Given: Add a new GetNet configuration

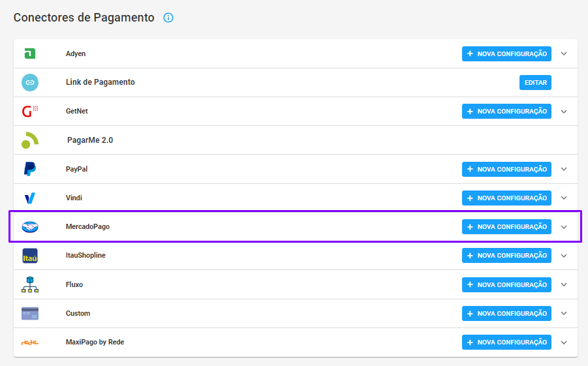Looking at the screenshot, I should tap(506, 112).
